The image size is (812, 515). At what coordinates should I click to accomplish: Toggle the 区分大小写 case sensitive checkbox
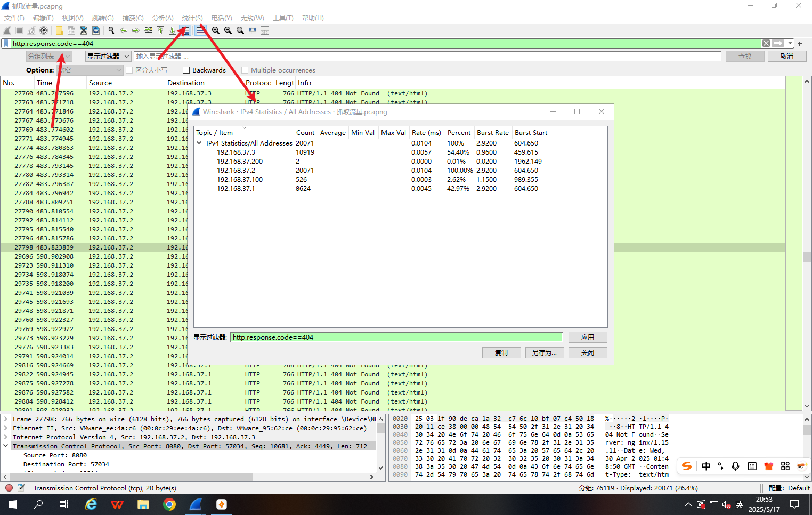[129, 70]
